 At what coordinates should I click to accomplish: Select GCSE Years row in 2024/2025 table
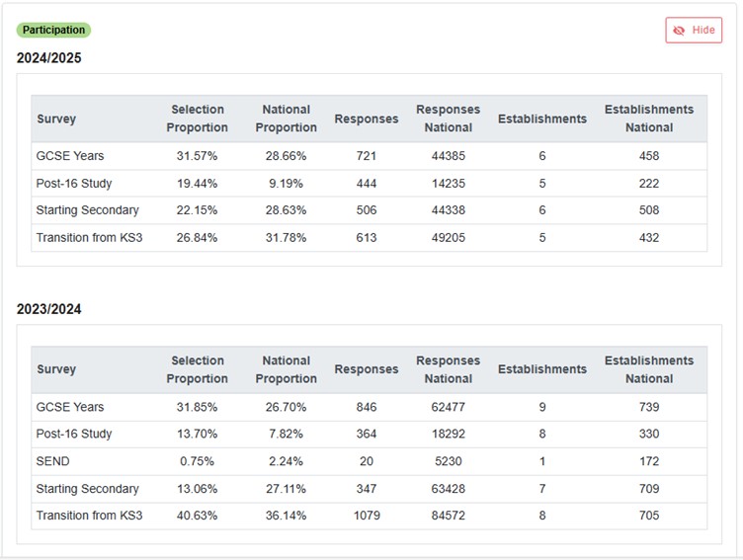pos(70,156)
